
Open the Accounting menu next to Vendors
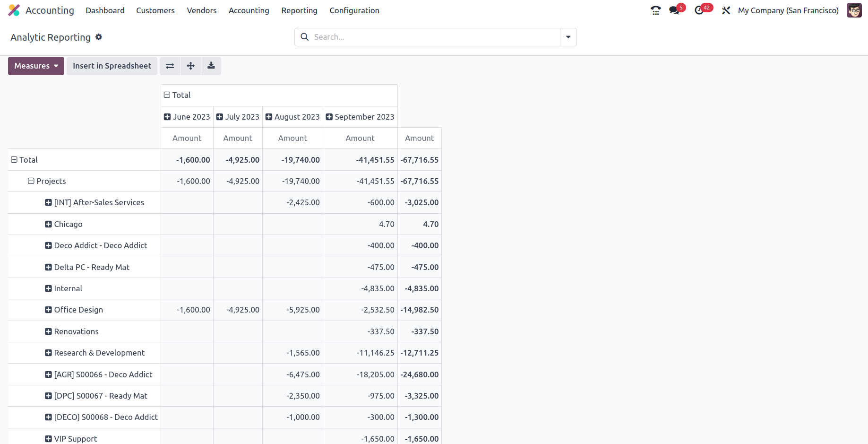pos(249,10)
